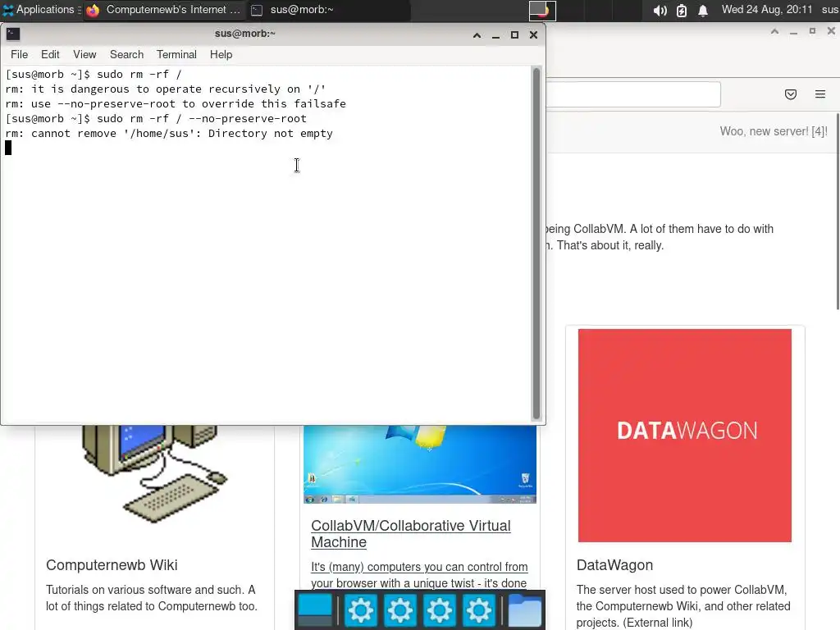This screenshot has width=840, height=630.
Task: Click the 'use --no-preserve-root to override' message line
Action: 176,104
